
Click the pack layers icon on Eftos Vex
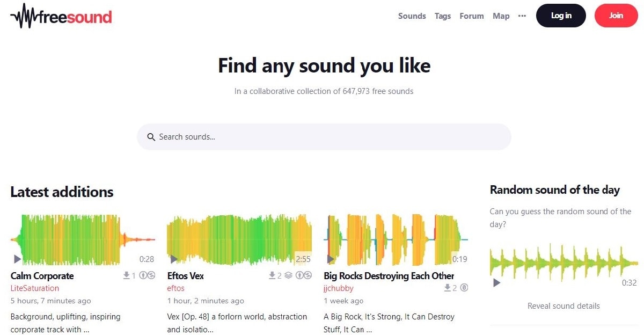(289, 275)
